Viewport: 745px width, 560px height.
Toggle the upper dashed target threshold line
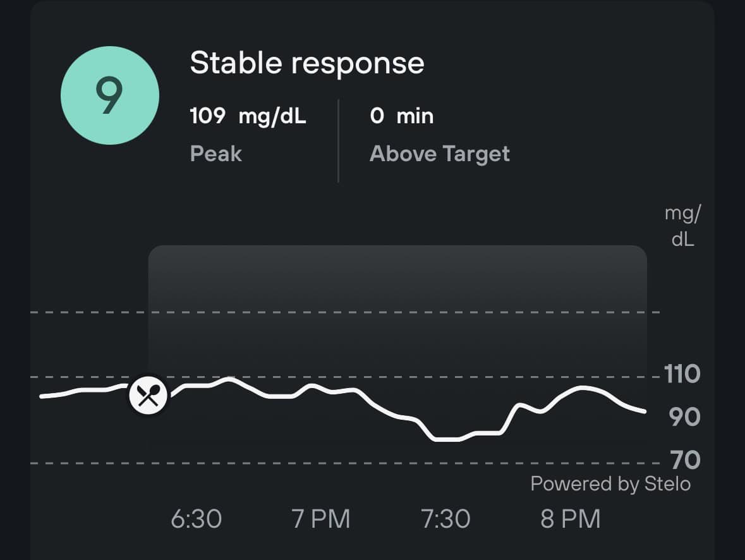pos(348,311)
